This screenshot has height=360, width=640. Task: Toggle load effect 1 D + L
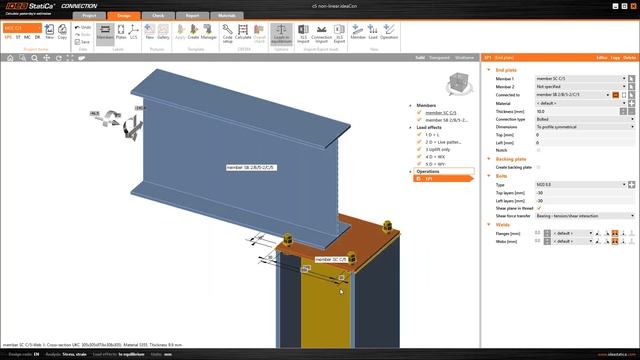click(x=419, y=135)
